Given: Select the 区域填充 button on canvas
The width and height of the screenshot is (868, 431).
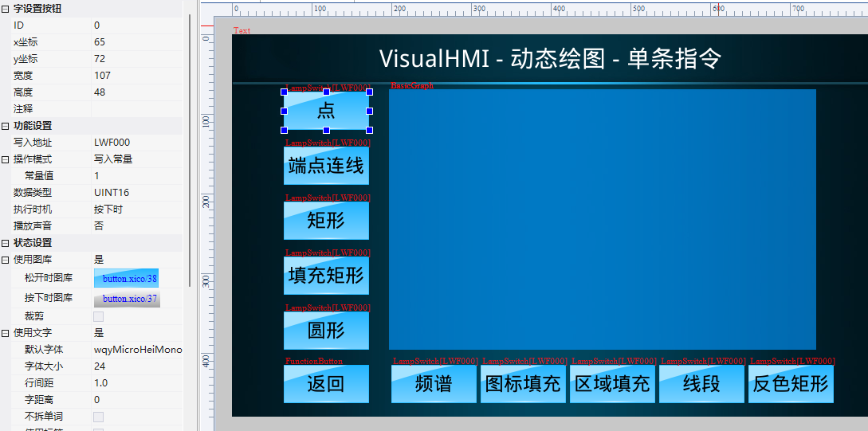Looking at the screenshot, I should click(x=612, y=384).
